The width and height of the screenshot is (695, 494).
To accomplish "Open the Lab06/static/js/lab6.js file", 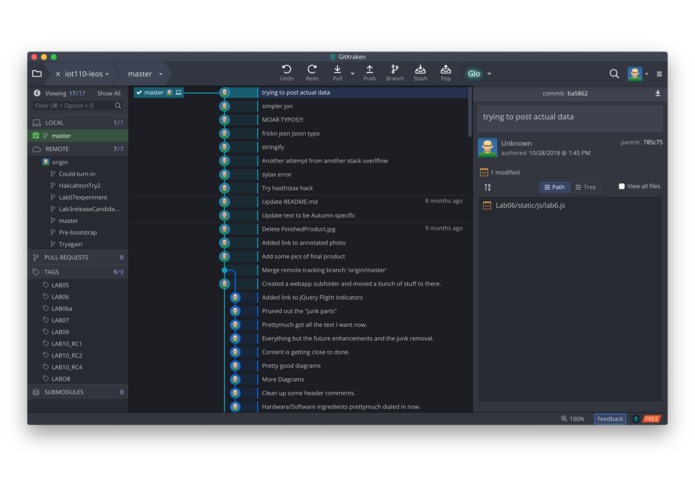I will (530, 205).
